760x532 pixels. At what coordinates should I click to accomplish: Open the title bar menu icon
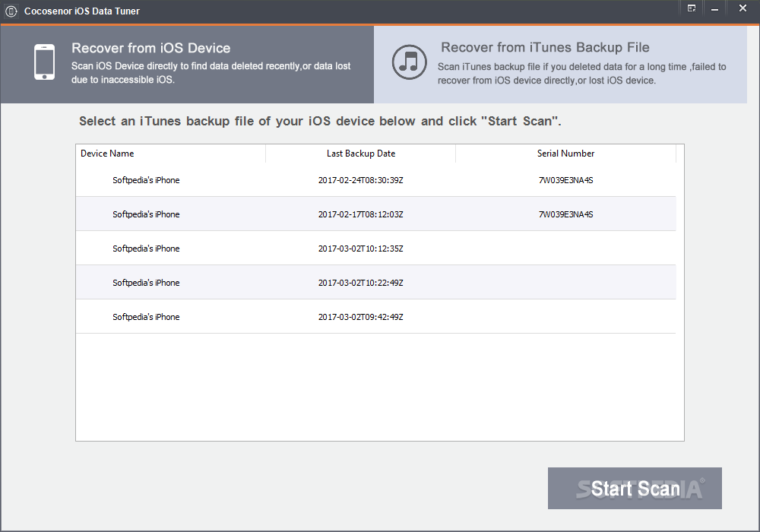pos(692,8)
